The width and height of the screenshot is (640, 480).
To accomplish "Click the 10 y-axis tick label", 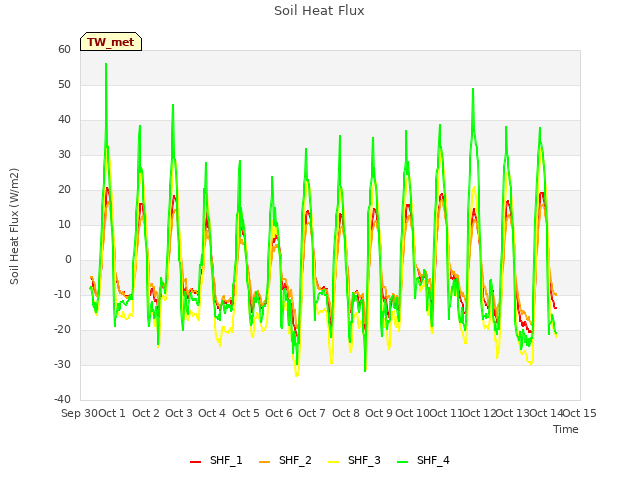I will 64,224.
